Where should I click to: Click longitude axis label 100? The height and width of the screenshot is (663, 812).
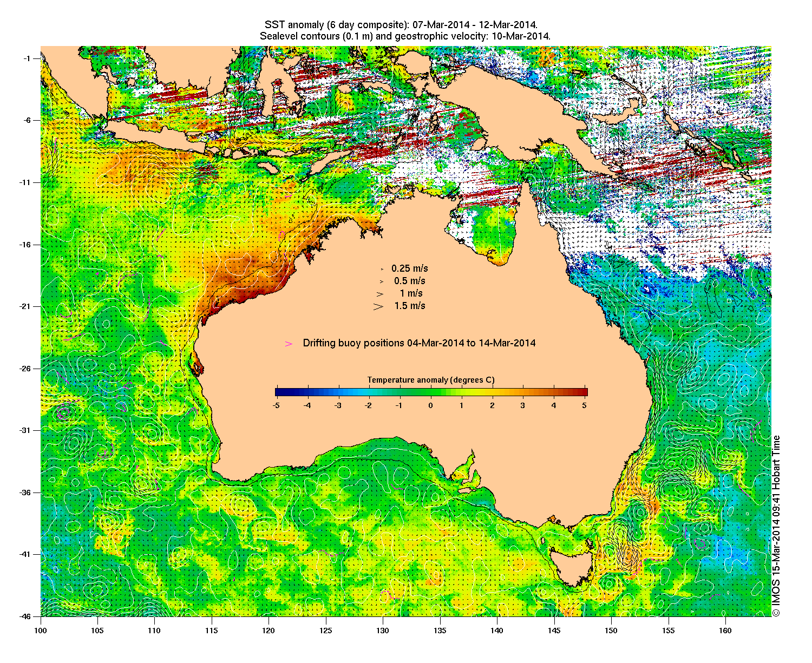coord(41,631)
